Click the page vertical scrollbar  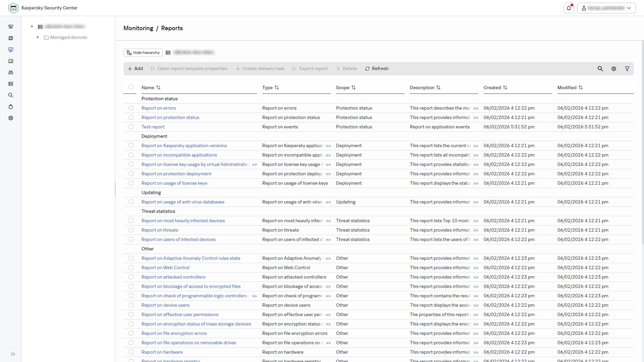point(642,142)
